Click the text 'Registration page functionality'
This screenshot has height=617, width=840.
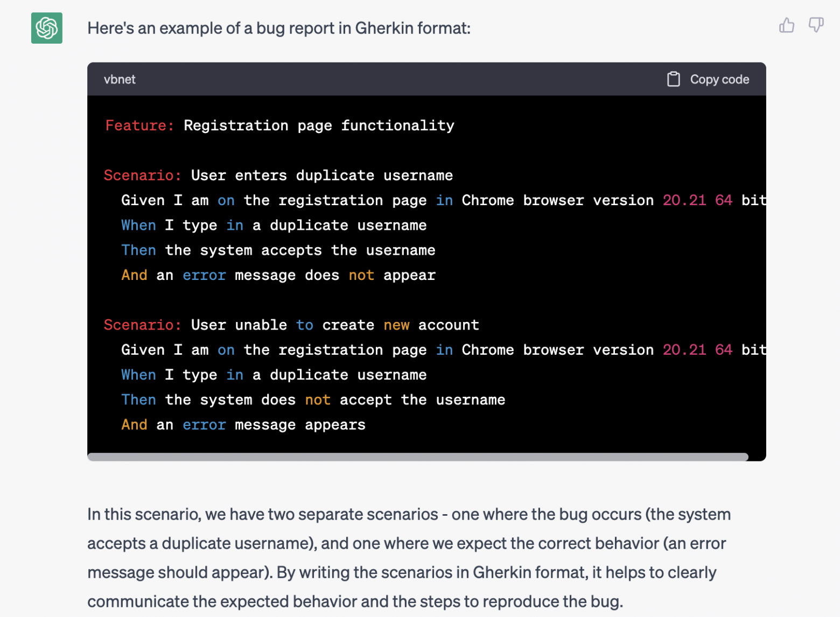coord(319,125)
